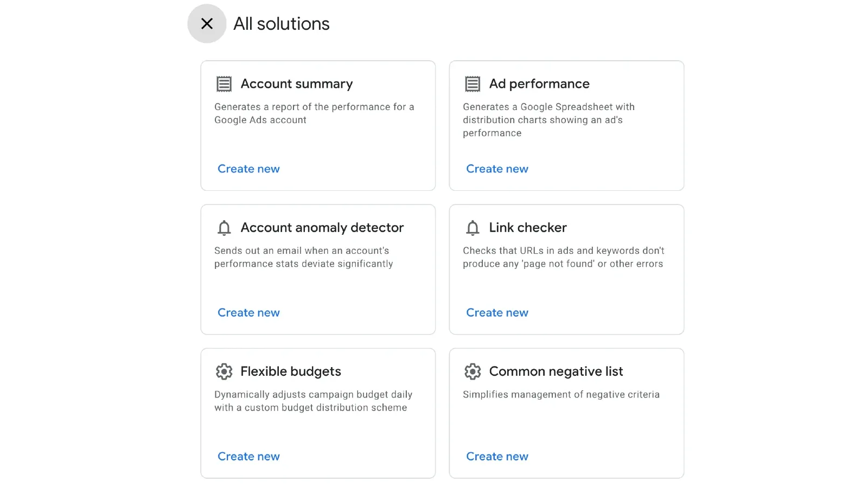Click the Ad performance report icon
Image resolution: width=868 pixels, height=488 pixels.
pyautogui.click(x=473, y=84)
